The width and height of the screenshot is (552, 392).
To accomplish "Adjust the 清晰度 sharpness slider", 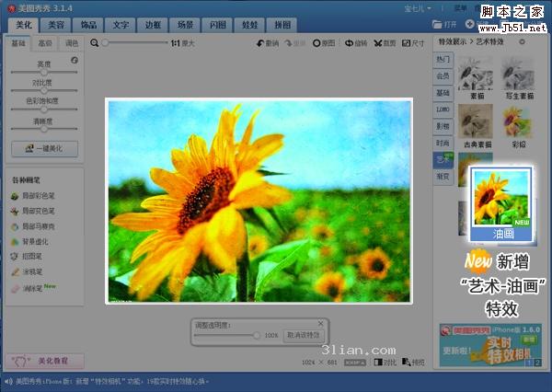I will pyautogui.click(x=44, y=129).
